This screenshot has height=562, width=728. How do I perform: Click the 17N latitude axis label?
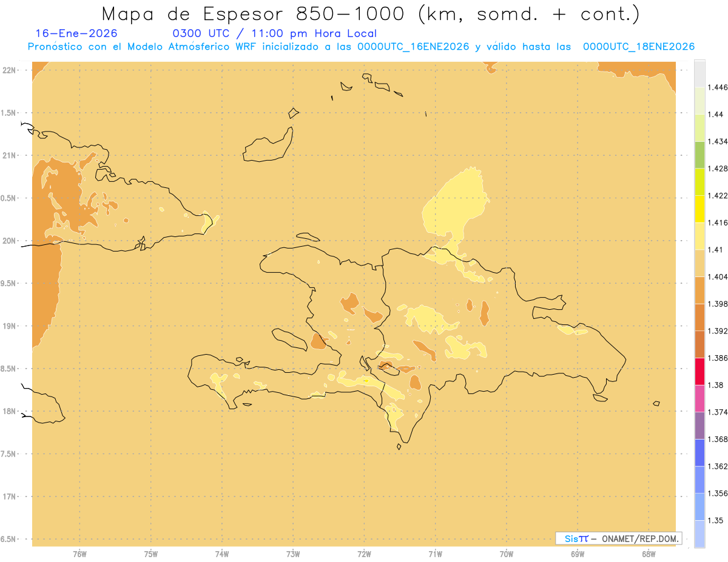point(10,497)
